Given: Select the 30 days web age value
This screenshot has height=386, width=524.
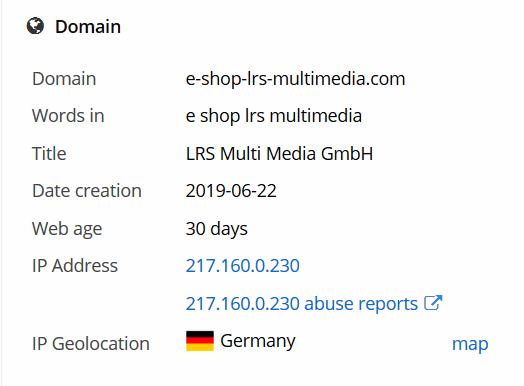Looking at the screenshot, I should 217,229.
